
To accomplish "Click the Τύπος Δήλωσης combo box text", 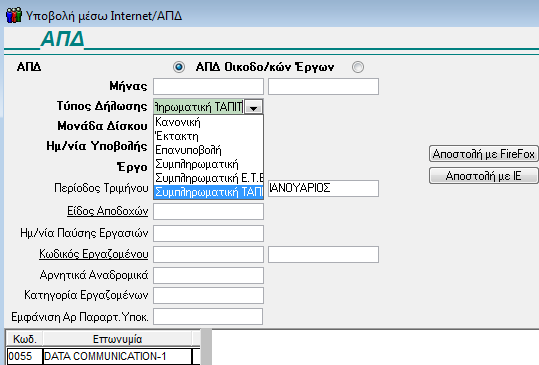I will click(x=199, y=107).
